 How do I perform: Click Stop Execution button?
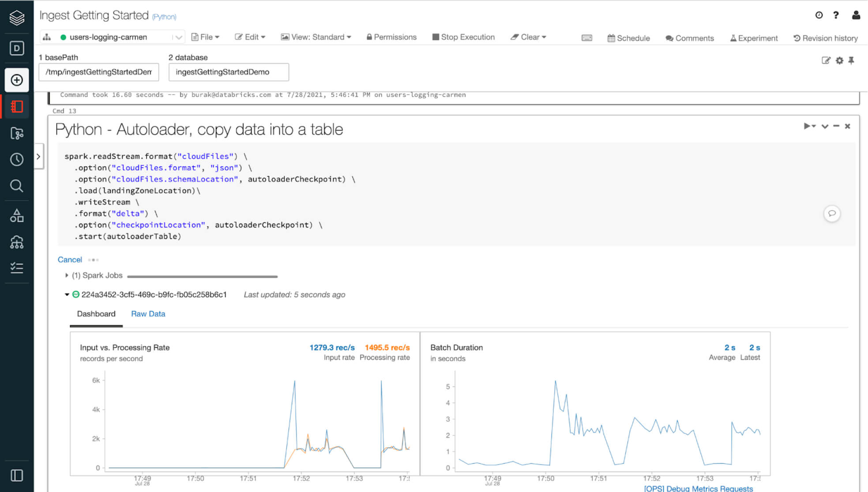463,37
